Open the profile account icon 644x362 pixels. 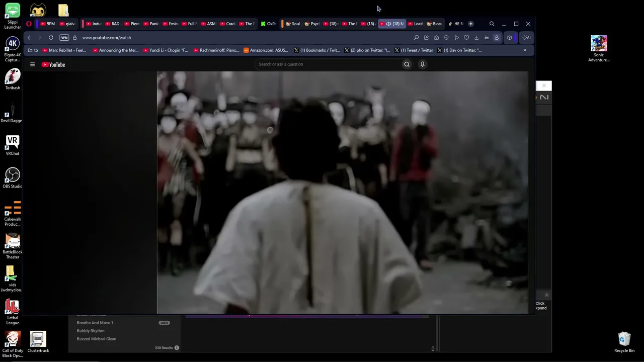497,38
